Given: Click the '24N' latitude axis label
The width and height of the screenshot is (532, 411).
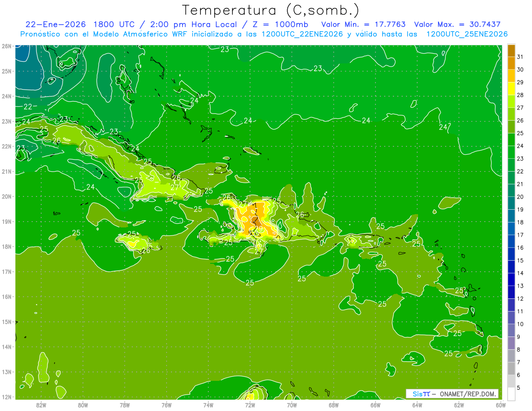Looking at the screenshot, I should click(x=6, y=96).
